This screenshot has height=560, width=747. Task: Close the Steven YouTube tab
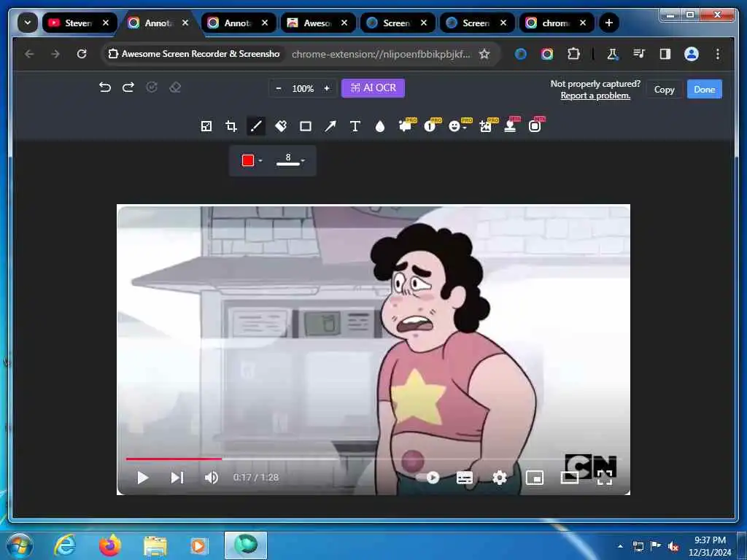(x=106, y=23)
